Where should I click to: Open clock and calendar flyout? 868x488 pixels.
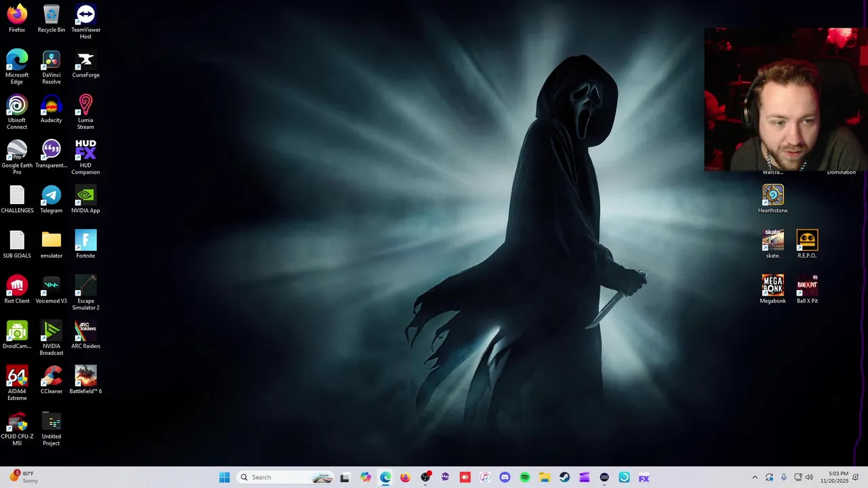click(x=834, y=477)
